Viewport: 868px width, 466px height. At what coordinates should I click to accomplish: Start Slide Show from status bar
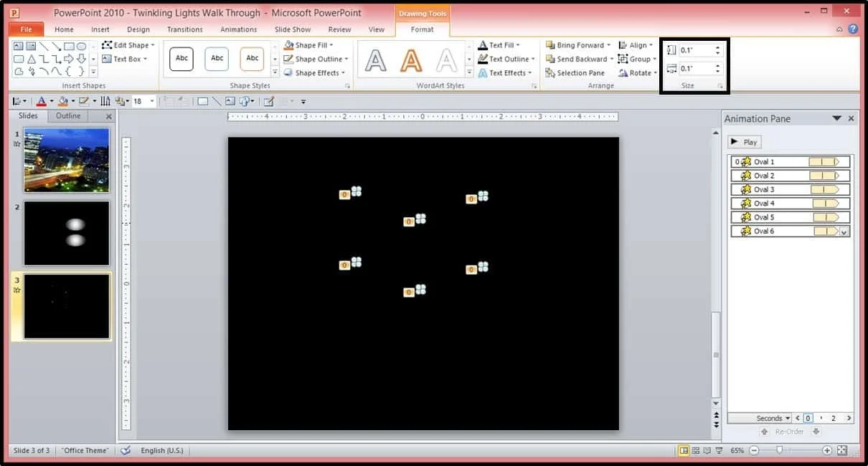pos(719,451)
